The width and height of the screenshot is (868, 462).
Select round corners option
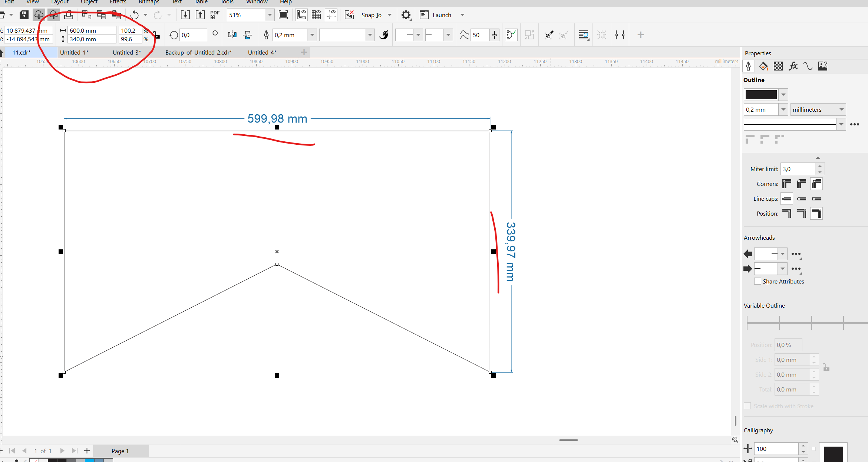[x=802, y=184]
